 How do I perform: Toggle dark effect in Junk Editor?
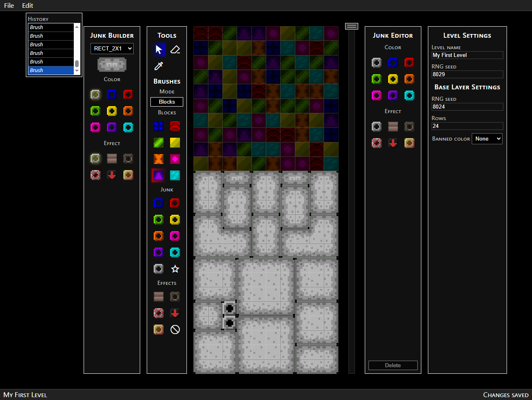coord(409,127)
